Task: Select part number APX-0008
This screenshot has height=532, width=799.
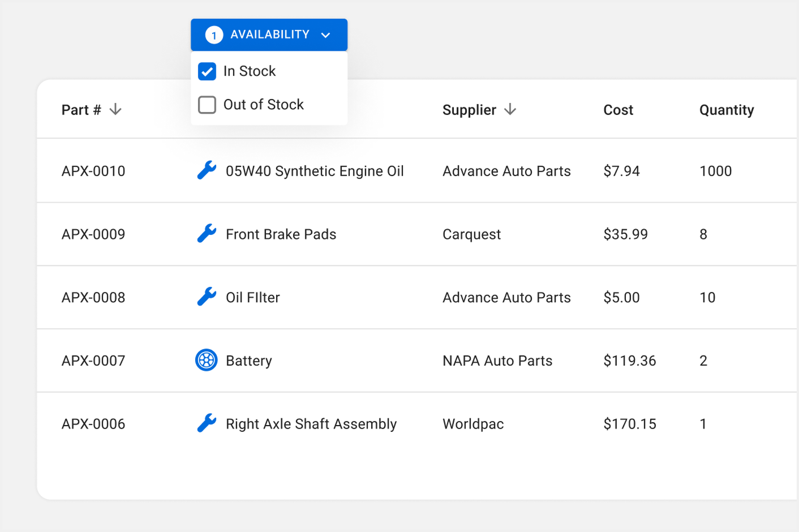Action: (93, 298)
